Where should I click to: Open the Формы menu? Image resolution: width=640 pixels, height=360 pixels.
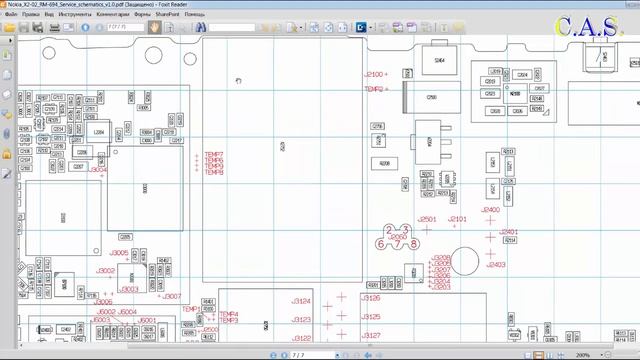tap(142, 14)
